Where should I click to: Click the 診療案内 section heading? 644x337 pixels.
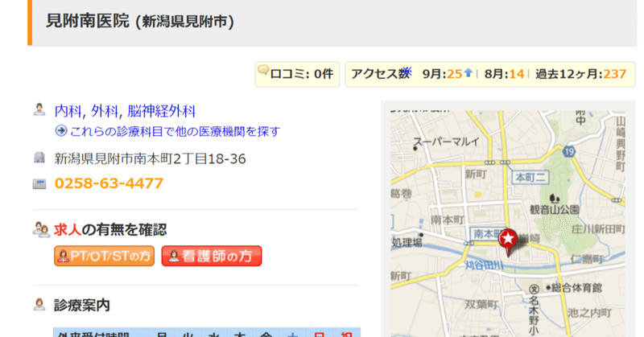coord(82,305)
